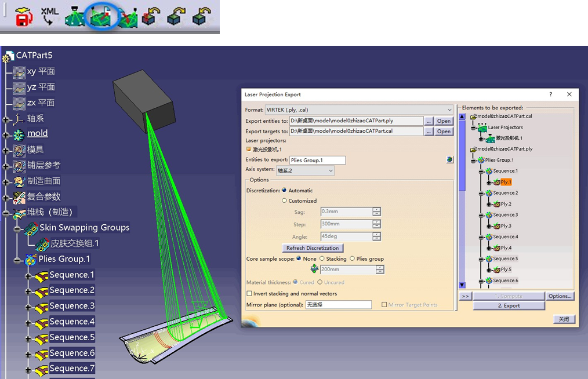Screen dimensions: 588x379
Task: Click the >> collapse panel button
Action: point(465,296)
